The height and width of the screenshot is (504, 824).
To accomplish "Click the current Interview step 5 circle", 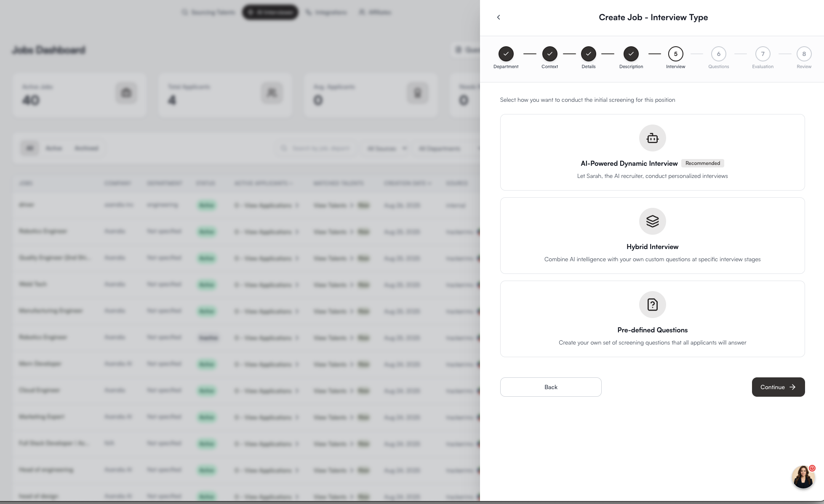I will tap(675, 54).
